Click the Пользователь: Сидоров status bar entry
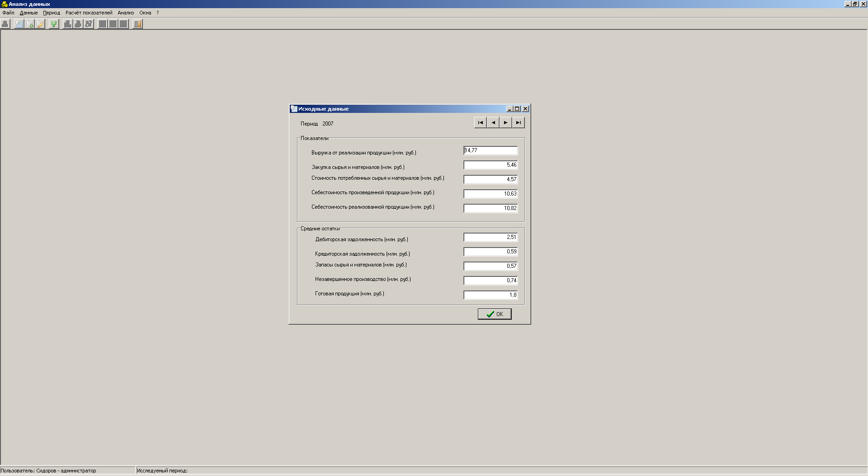 pyautogui.click(x=48, y=471)
